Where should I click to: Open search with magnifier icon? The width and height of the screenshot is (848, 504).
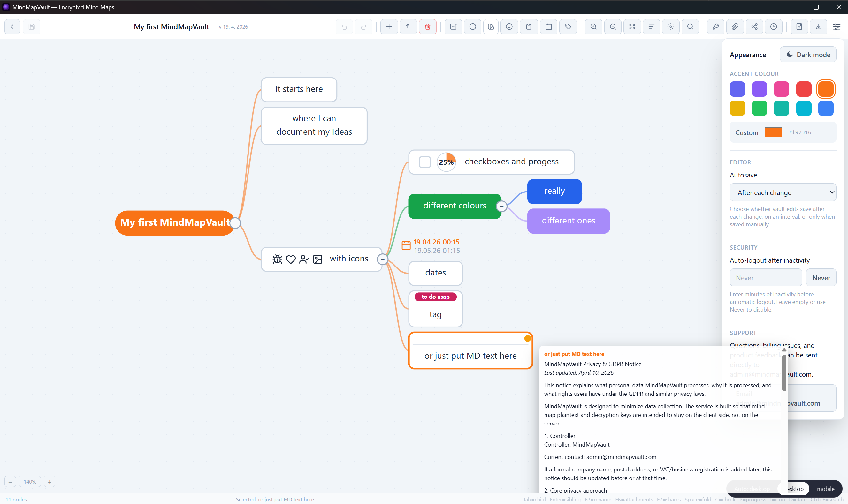[x=690, y=26]
